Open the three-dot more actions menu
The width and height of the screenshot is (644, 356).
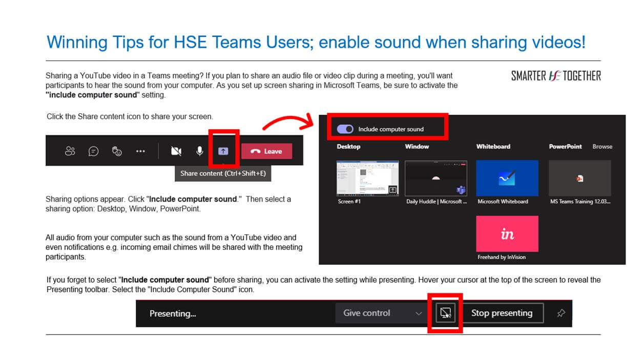(140, 151)
